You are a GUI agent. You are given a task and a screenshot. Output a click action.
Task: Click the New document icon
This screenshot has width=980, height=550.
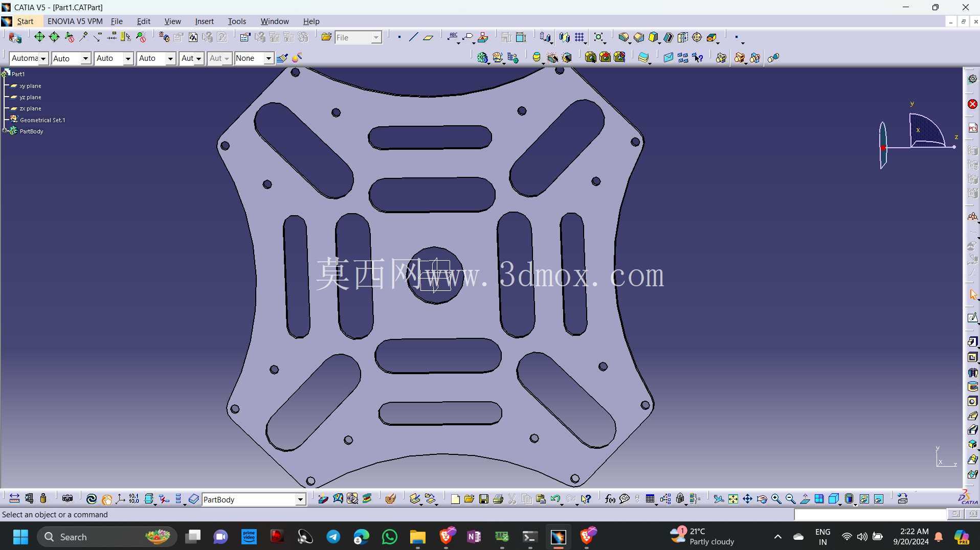pos(455,499)
